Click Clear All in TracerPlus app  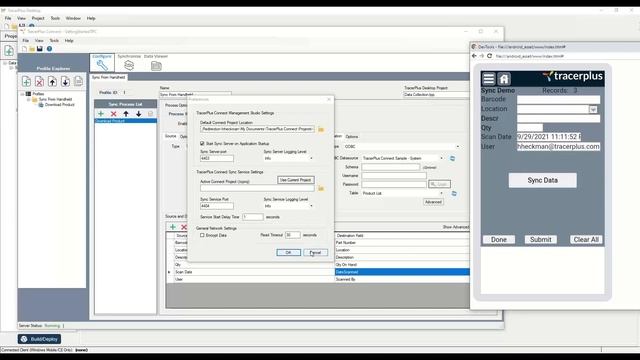tap(586, 240)
